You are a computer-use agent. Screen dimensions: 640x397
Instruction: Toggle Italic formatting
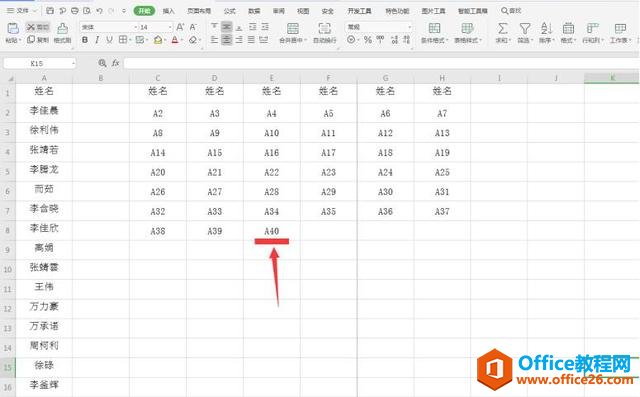(97, 40)
